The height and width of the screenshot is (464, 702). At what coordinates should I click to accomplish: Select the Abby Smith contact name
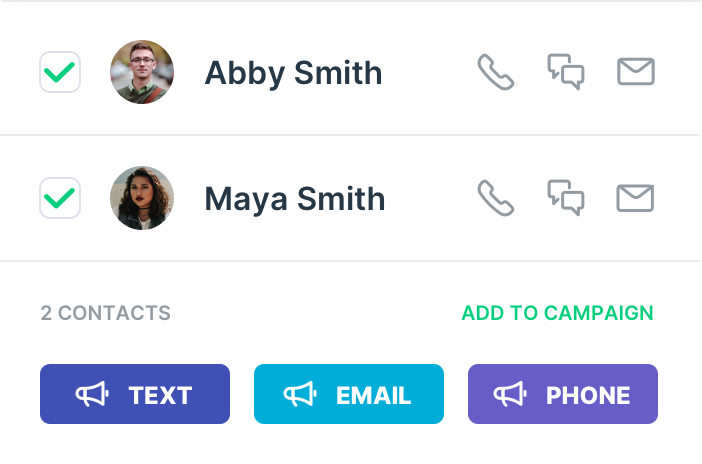(x=293, y=73)
